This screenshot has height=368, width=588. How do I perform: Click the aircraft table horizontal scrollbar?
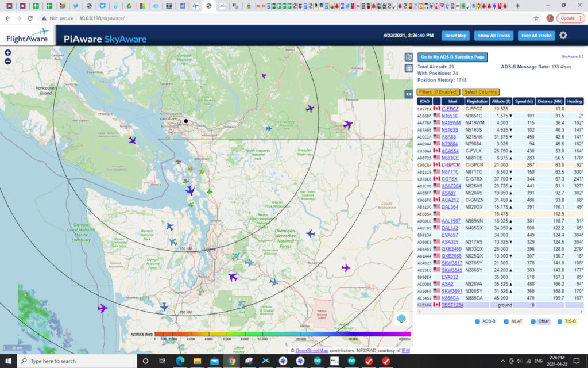pyautogui.click(x=500, y=312)
